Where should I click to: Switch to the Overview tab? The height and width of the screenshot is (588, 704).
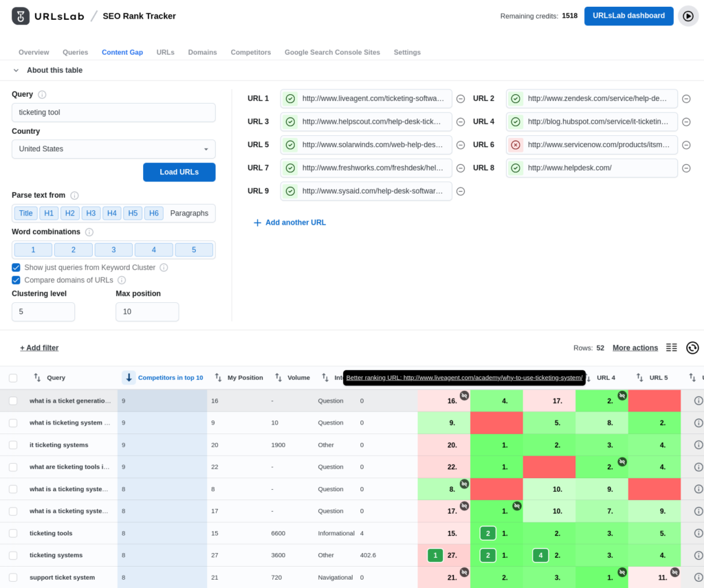(34, 52)
